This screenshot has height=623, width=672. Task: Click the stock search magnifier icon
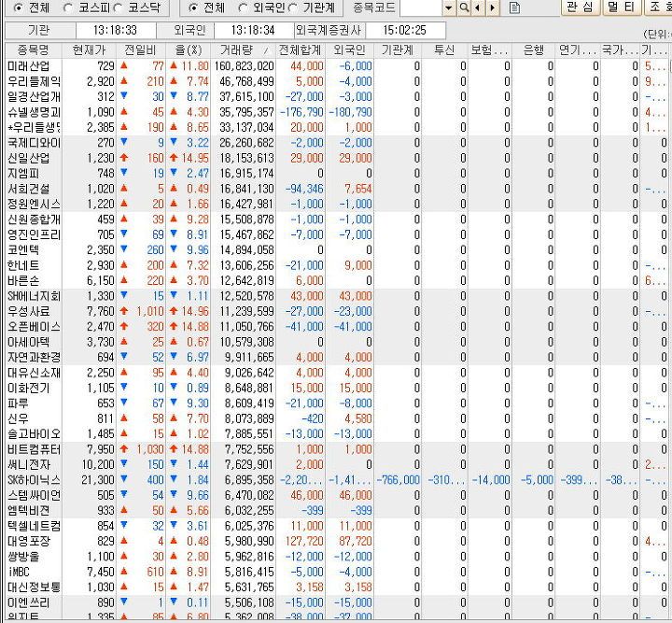[464, 7]
